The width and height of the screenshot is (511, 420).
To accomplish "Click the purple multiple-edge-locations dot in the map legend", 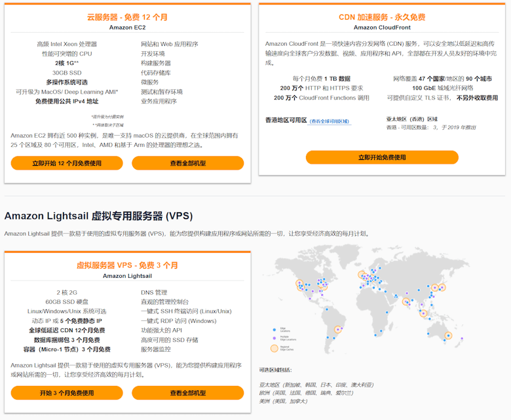I will 274,338.
